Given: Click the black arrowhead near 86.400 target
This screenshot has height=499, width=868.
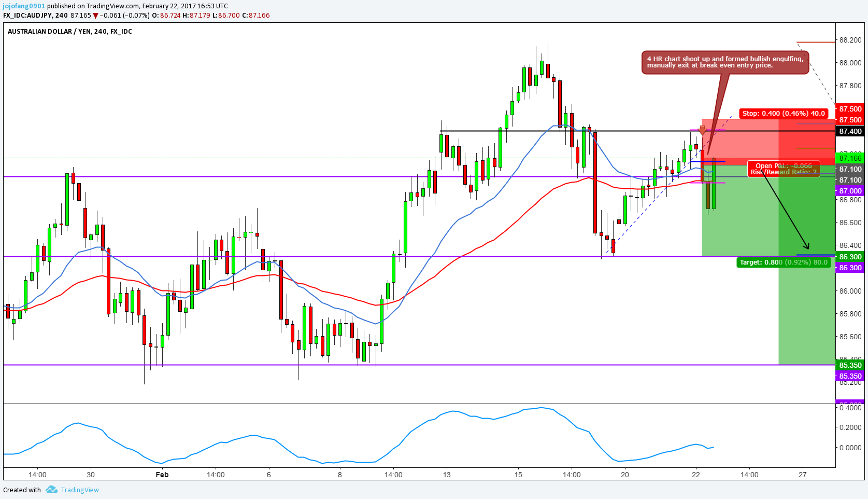Looking at the screenshot, I should pos(806,246).
